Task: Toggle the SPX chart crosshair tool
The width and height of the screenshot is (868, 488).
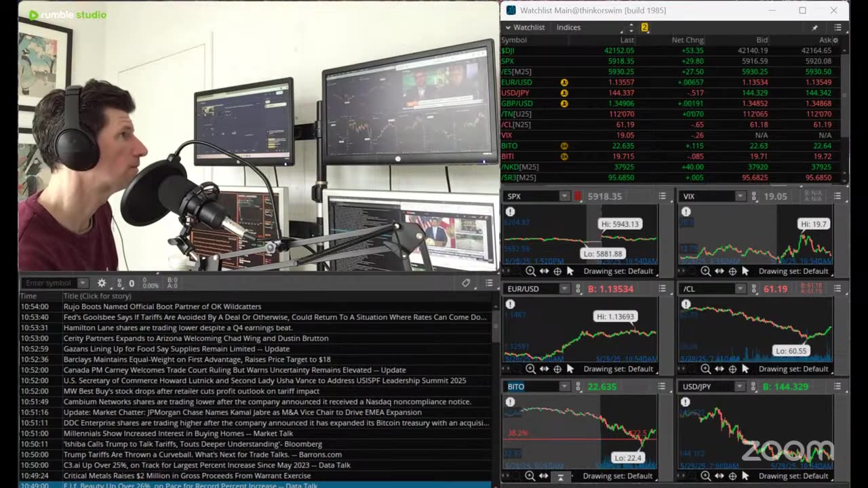Action: (x=557, y=271)
